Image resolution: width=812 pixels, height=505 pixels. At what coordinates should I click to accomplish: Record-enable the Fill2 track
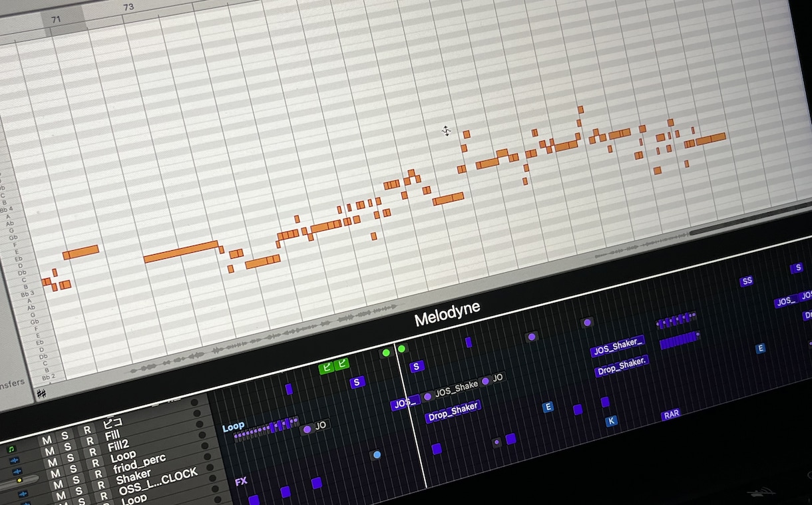(93, 452)
